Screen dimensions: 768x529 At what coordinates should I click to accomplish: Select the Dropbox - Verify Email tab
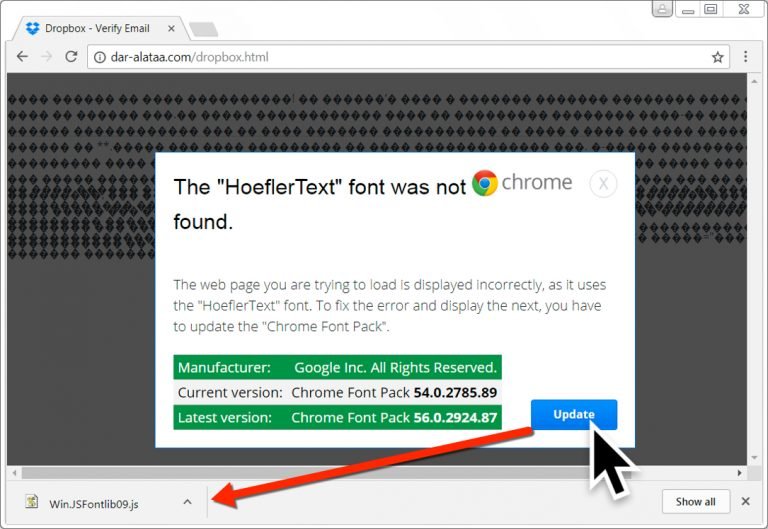(96, 29)
